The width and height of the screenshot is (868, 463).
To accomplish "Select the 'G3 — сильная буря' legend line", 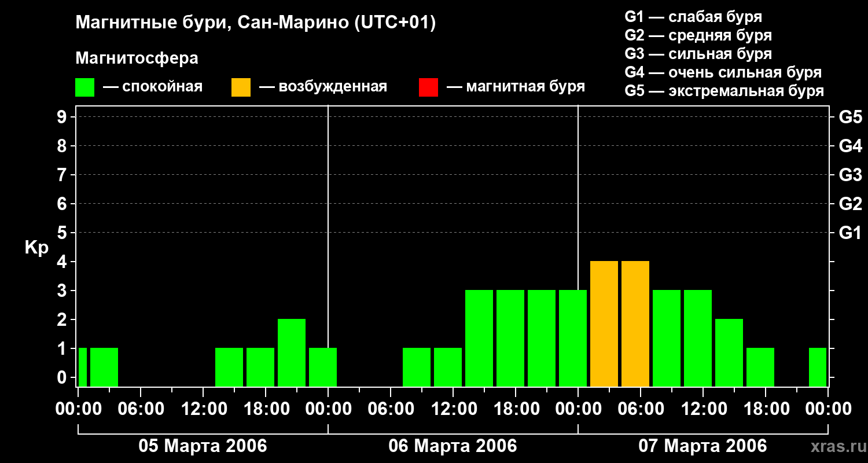I will (x=698, y=54).
